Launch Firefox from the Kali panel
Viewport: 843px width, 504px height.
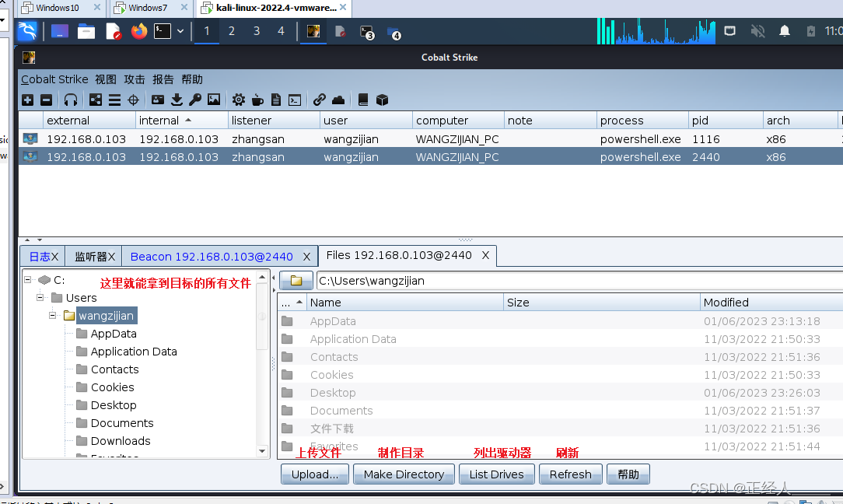coord(138,31)
